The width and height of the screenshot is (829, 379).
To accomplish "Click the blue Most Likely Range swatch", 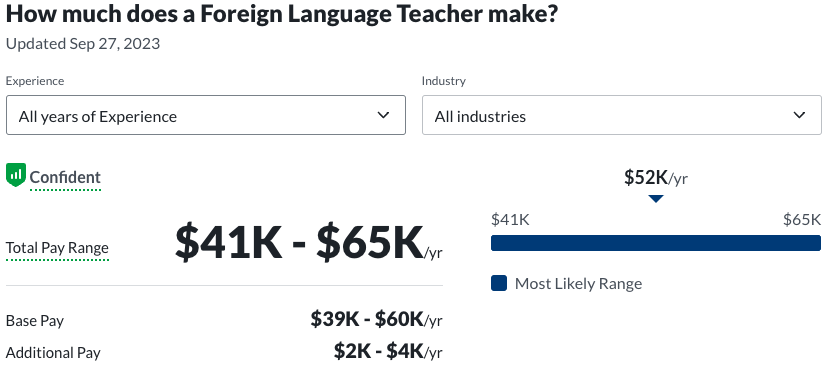I will pos(499,283).
